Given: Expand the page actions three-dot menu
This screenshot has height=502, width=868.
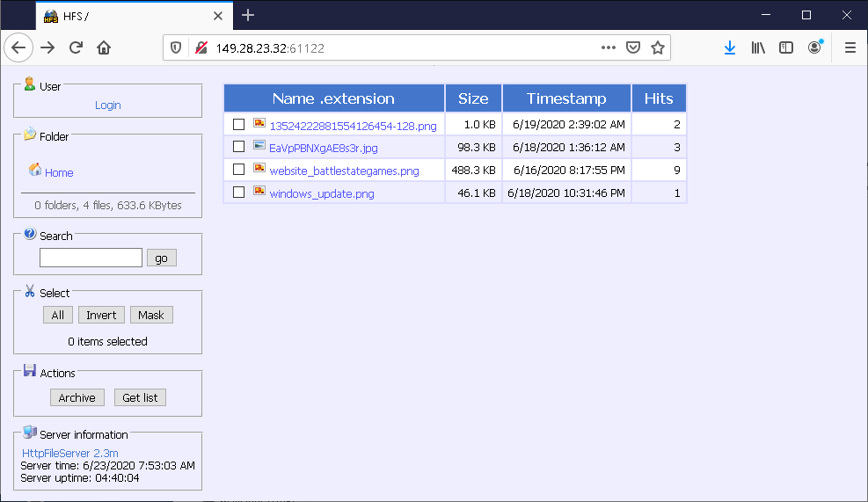Looking at the screenshot, I should tap(609, 48).
